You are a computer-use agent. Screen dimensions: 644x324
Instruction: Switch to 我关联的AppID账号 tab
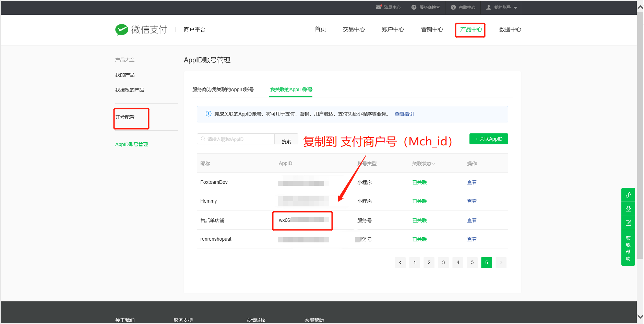pos(291,89)
